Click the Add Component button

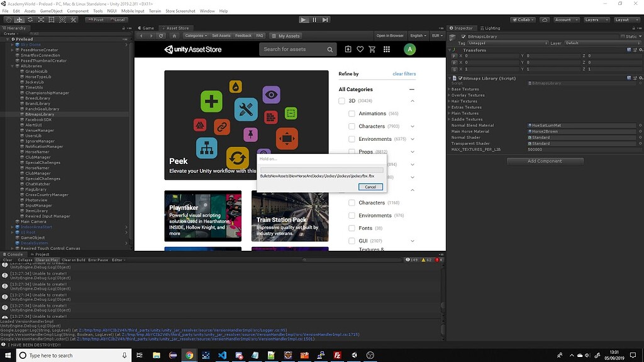[544, 161]
